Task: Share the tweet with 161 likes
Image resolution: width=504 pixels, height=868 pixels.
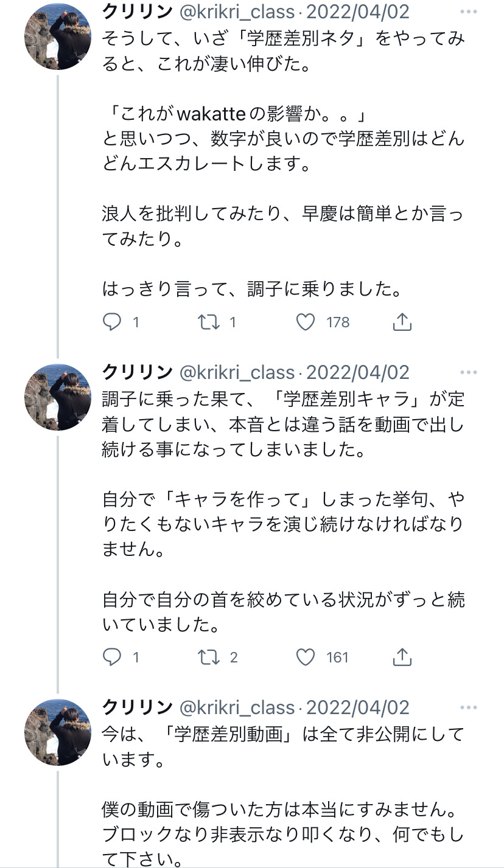Action: coord(402,657)
